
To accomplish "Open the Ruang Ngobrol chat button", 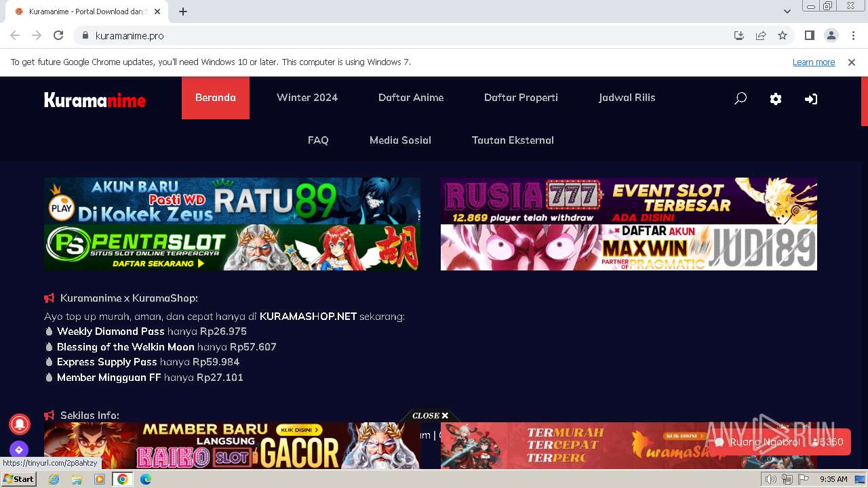I will point(779,442).
